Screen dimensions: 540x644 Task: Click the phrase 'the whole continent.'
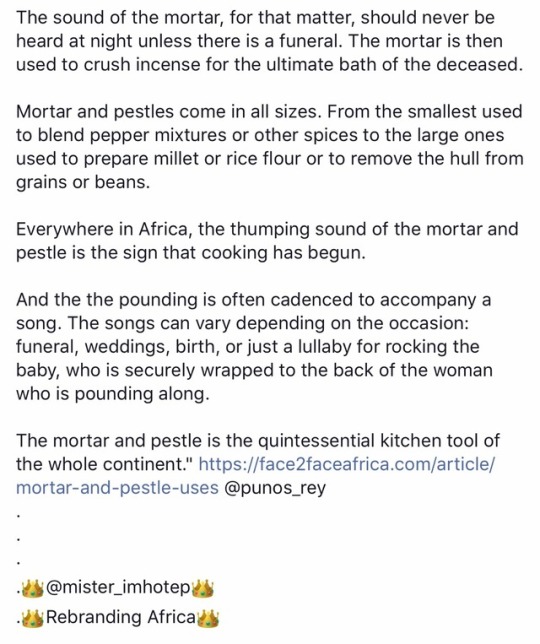[105, 464]
